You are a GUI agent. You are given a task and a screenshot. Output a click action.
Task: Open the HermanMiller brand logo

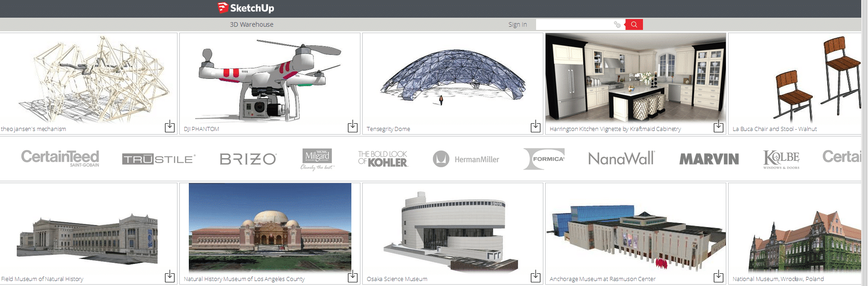pos(466,159)
